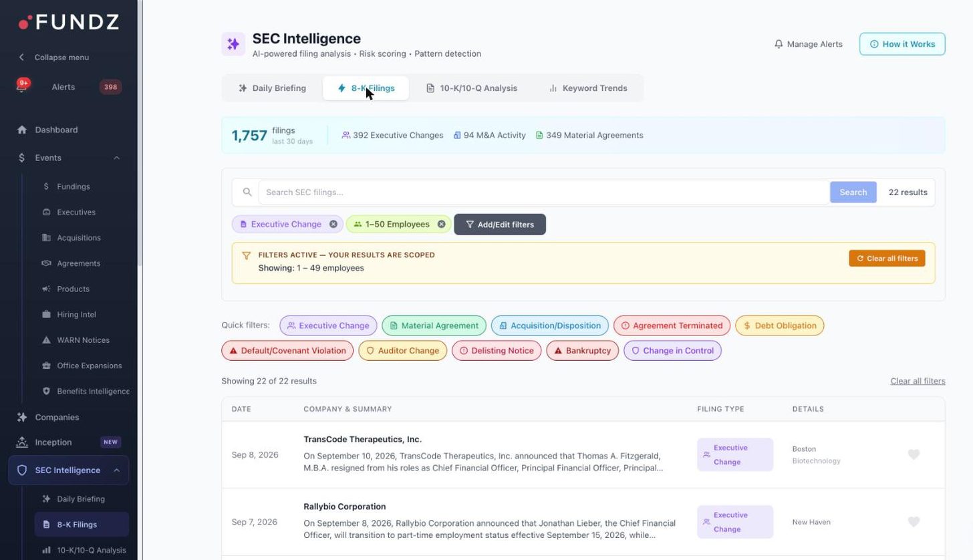Viewport: 973px width, 560px height.
Task: Click the orange Clear all filters button
Action: [887, 259]
